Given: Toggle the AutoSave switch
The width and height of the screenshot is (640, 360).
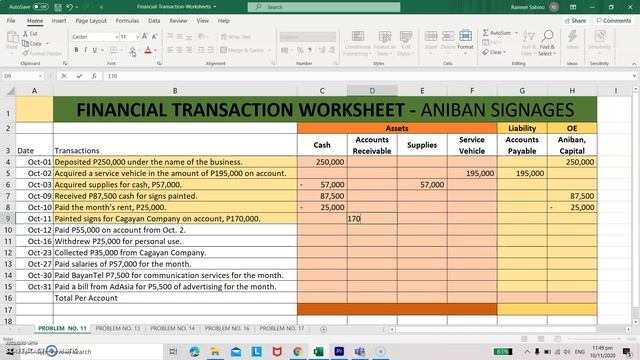Looking at the screenshot, I should click(40, 7).
